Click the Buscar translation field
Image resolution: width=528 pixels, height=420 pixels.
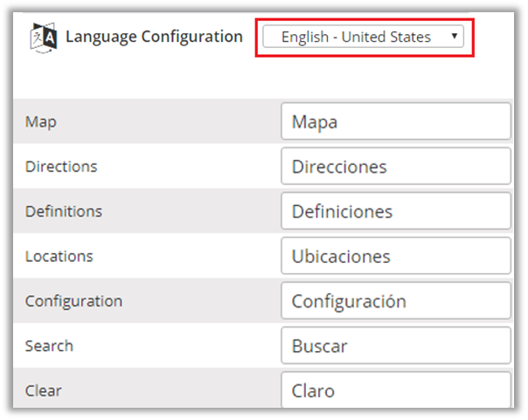(395, 346)
